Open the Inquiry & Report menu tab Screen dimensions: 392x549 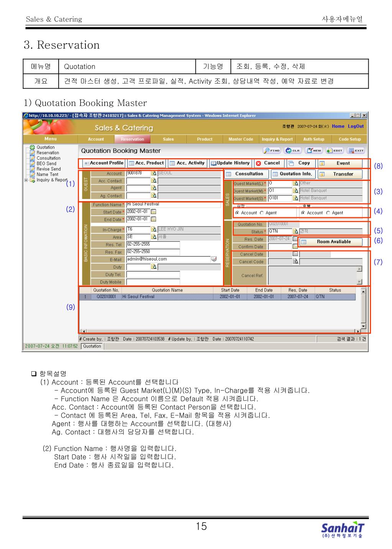277,139
